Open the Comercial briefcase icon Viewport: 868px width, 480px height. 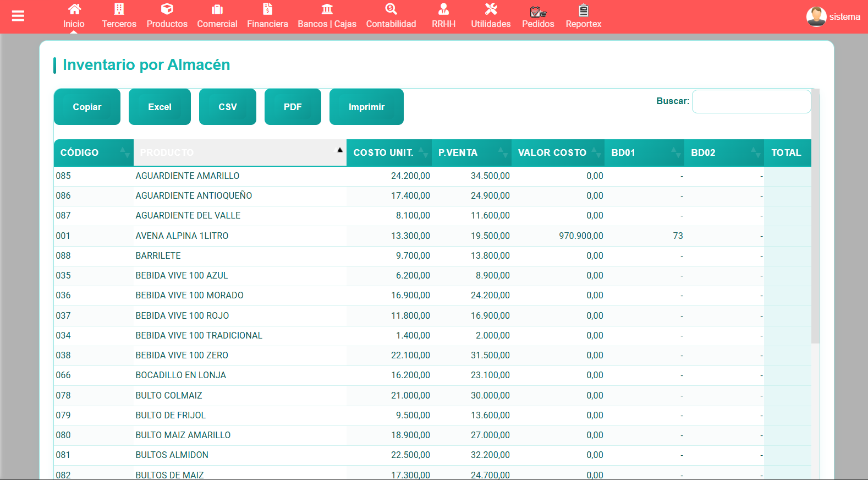pyautogui.click(x=217, y=9)
